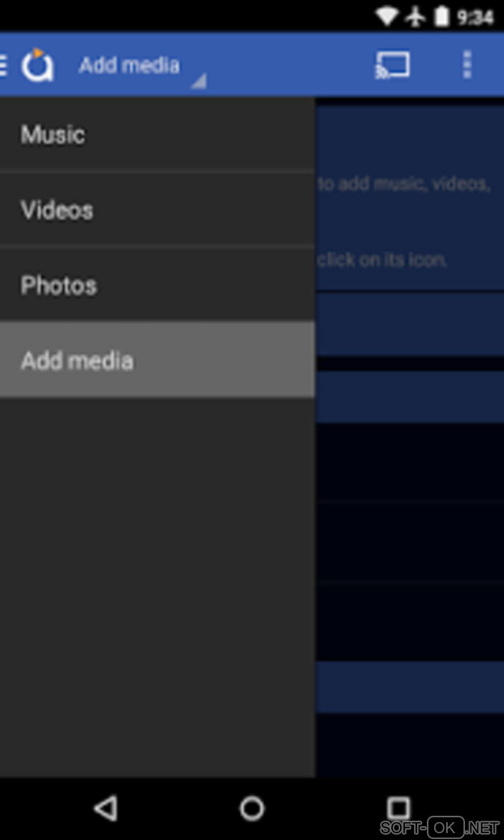Choose the highlighted Add media entry

[157, 360]
